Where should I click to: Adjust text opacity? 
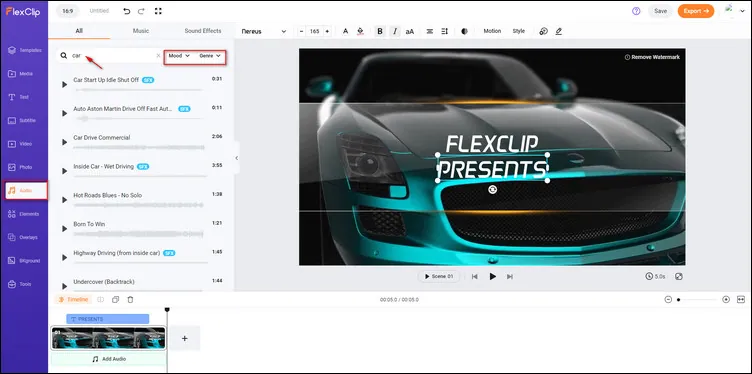(464, 31)
